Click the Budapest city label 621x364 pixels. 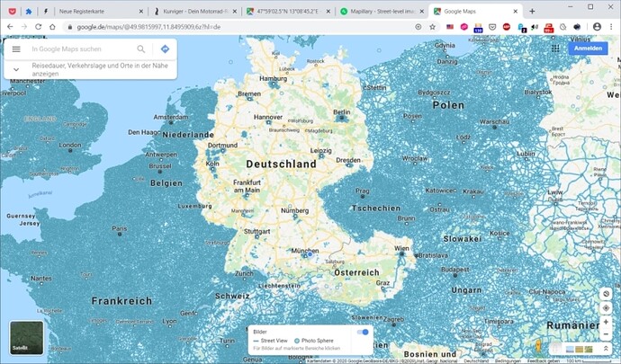click(x=455, y=270)
